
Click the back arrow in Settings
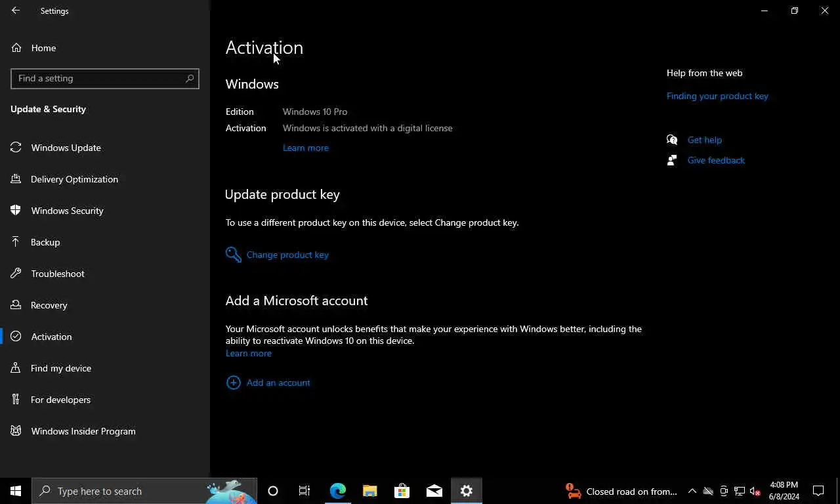[16, 10]
